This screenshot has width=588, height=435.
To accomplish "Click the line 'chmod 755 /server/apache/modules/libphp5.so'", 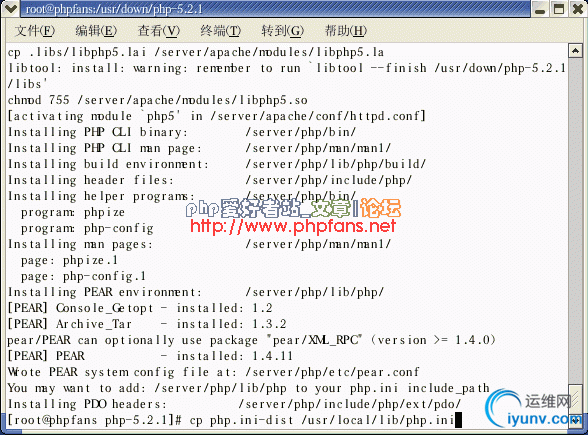I will click(x=158, y=100).
